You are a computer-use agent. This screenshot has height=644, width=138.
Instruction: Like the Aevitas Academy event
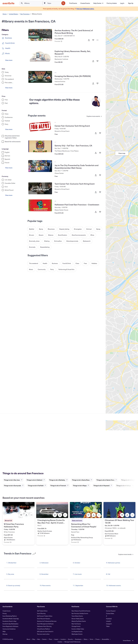93,40
